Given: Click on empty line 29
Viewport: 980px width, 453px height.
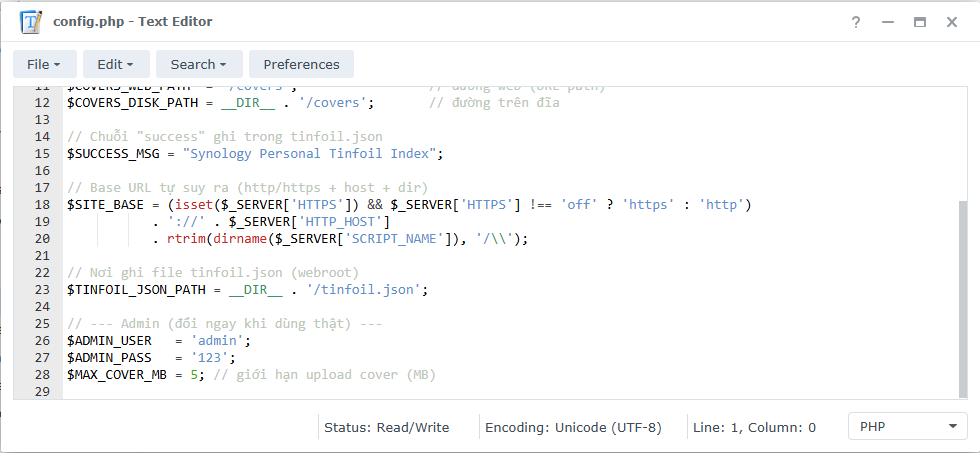Looking at the screenshot, I should tap(300, 392).
